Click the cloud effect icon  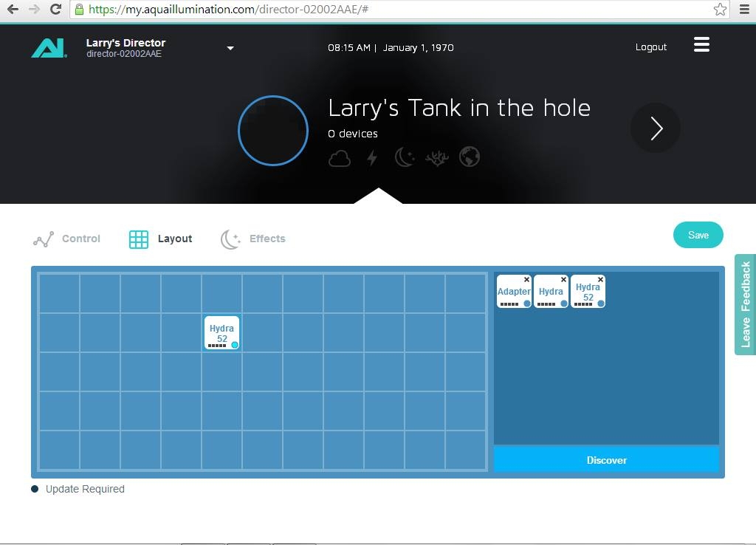point(340,158)
